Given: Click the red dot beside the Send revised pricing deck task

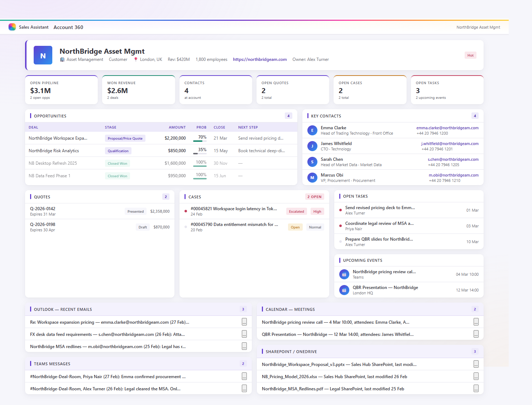Looking at the screenshot, I should click(x=340, y=210).
